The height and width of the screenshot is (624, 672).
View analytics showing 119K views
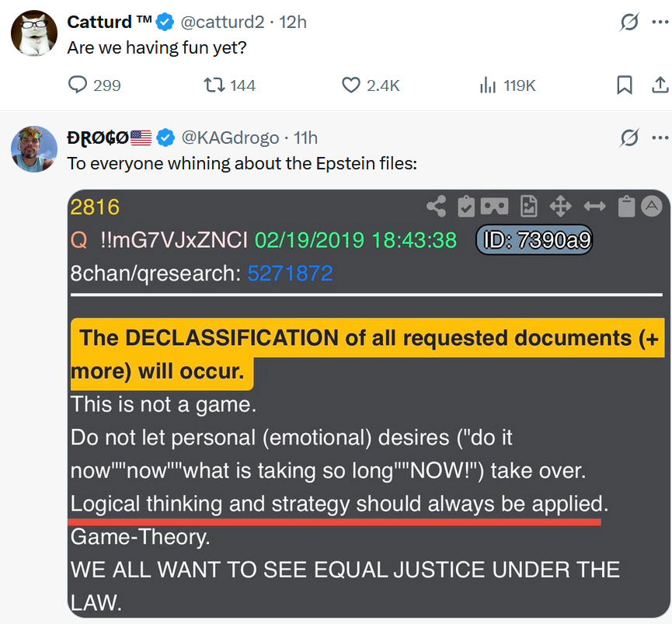click(507, 85)
